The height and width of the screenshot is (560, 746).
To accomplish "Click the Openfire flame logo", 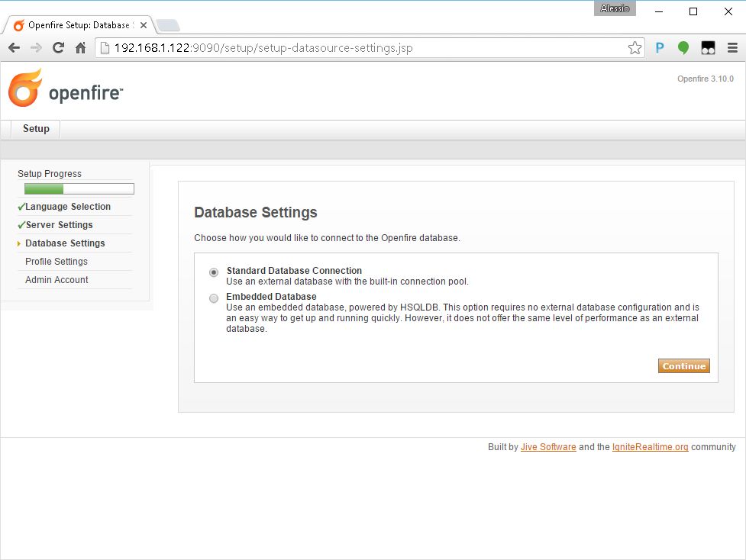I will (x=25, y=88).
